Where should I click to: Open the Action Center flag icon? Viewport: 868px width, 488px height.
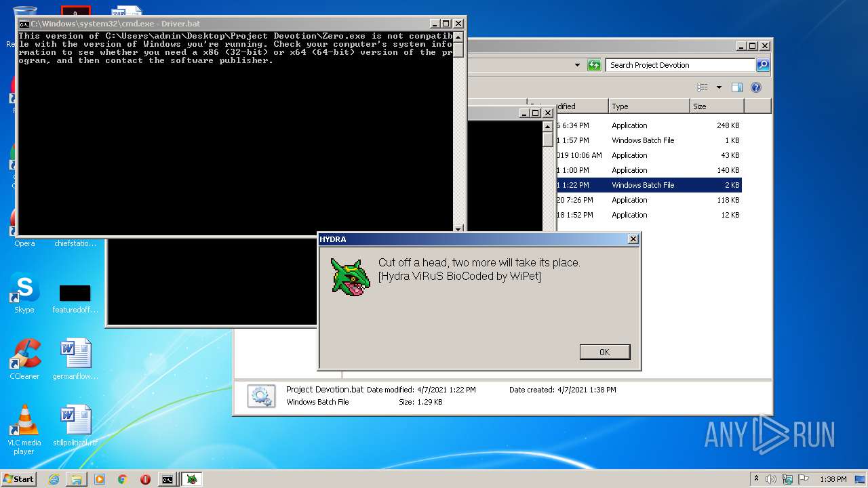[804, 479]
